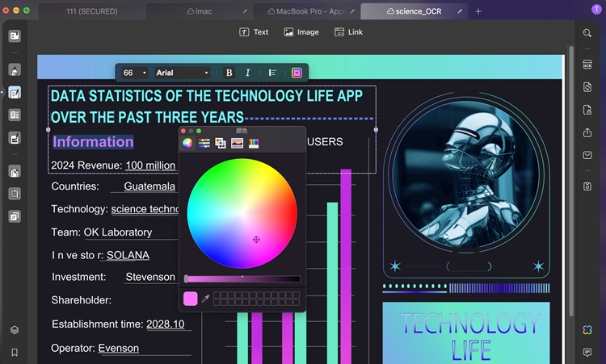Click the '100 million' revenue text

[150, 165]
